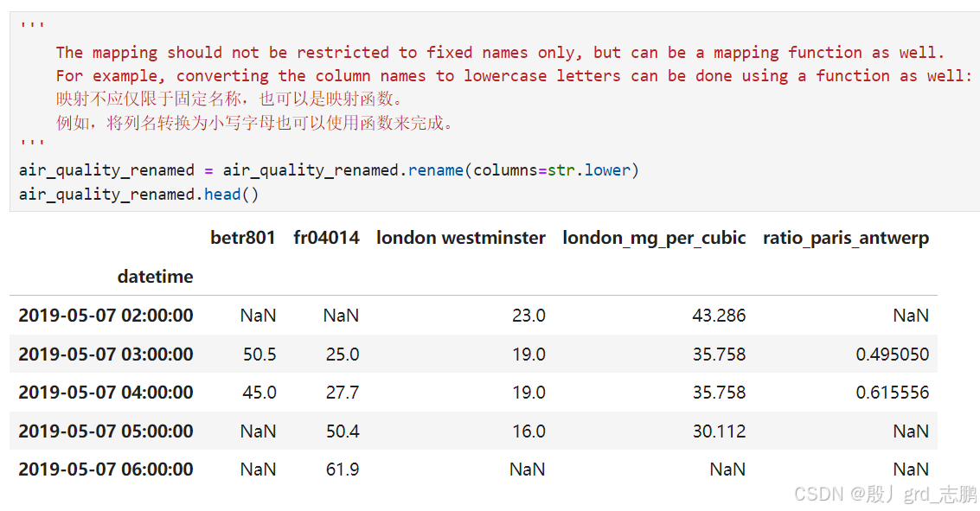Click the CSDN watermark text
The image size is (980, 511).
click(x=885, y=494)
